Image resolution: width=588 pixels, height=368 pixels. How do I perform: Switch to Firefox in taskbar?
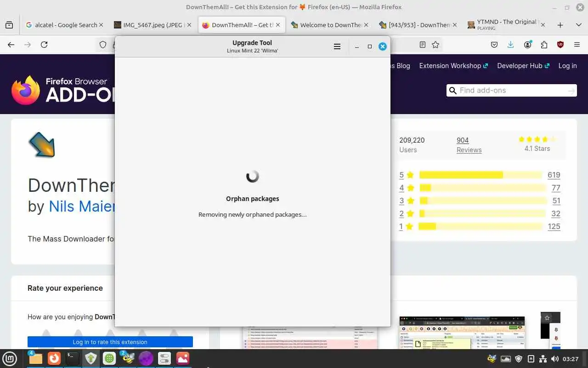[54, 358]
